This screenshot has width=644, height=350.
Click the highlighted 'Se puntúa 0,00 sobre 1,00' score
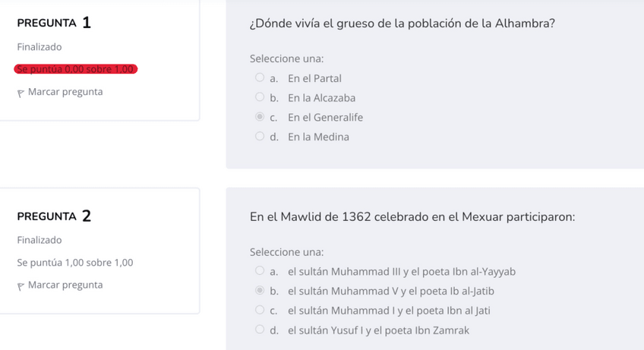tap(75, 70)
